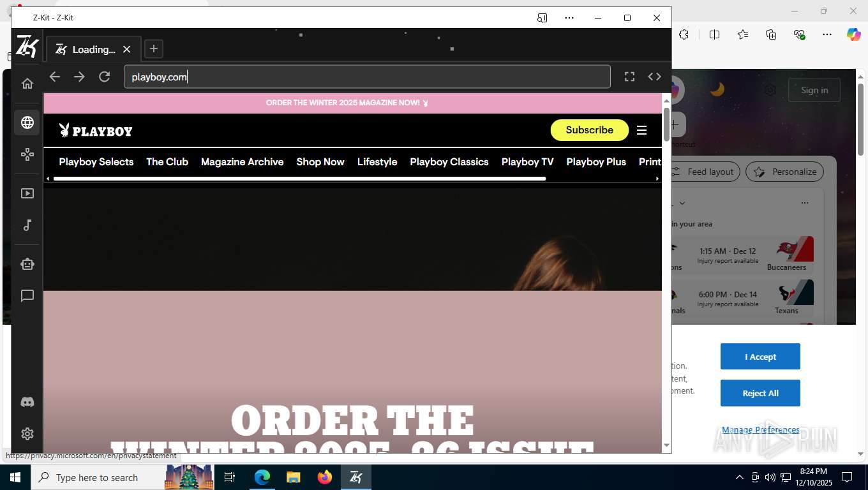This screenshot has width=868, height=490.
Task: Open Edge split screen icon
Action: point(714,34)
